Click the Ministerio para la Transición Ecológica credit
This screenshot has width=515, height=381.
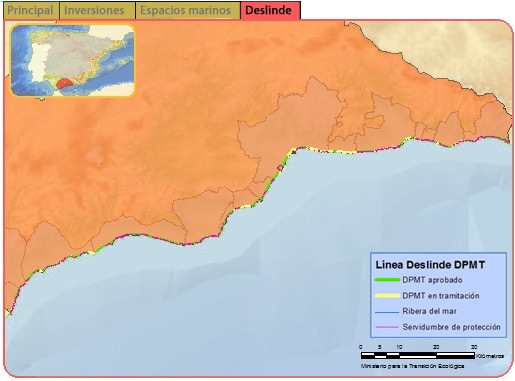point(412,366)
